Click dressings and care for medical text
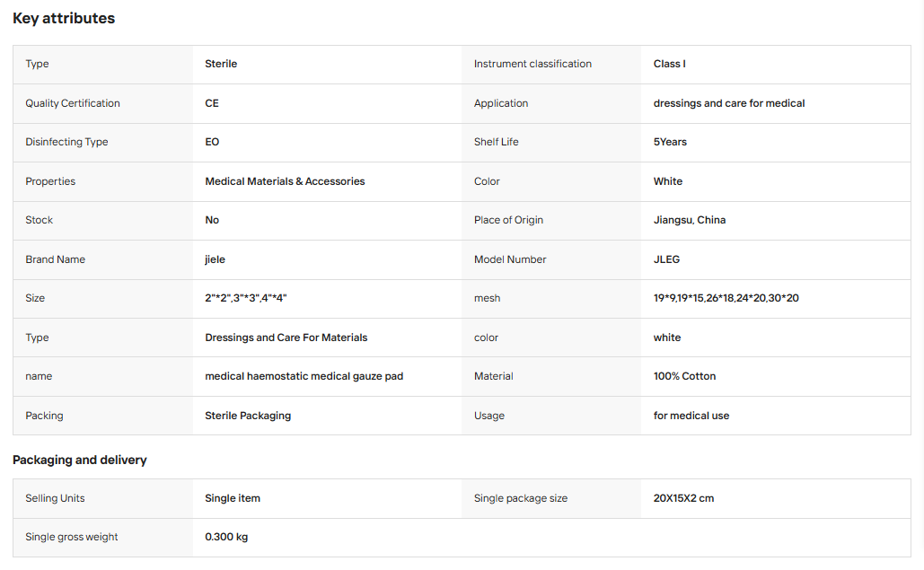This screenshot has width=924, height=570. tap(729, 103)
